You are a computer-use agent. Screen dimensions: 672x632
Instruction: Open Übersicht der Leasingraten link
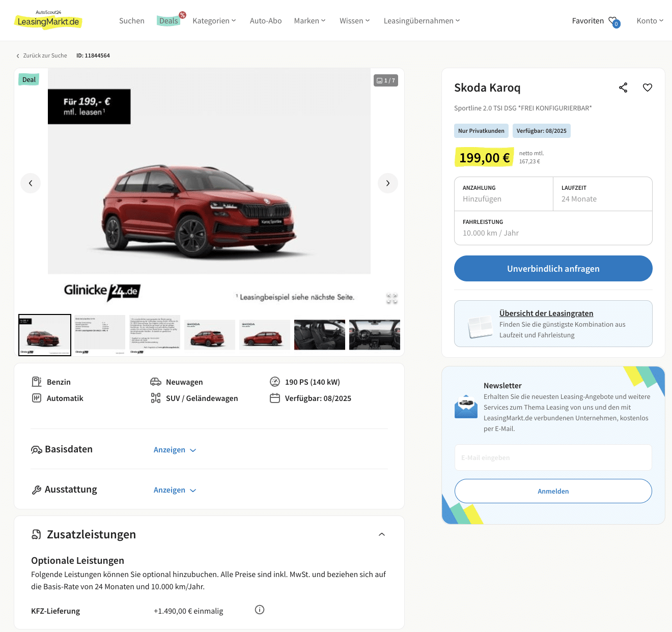(546, 313)
